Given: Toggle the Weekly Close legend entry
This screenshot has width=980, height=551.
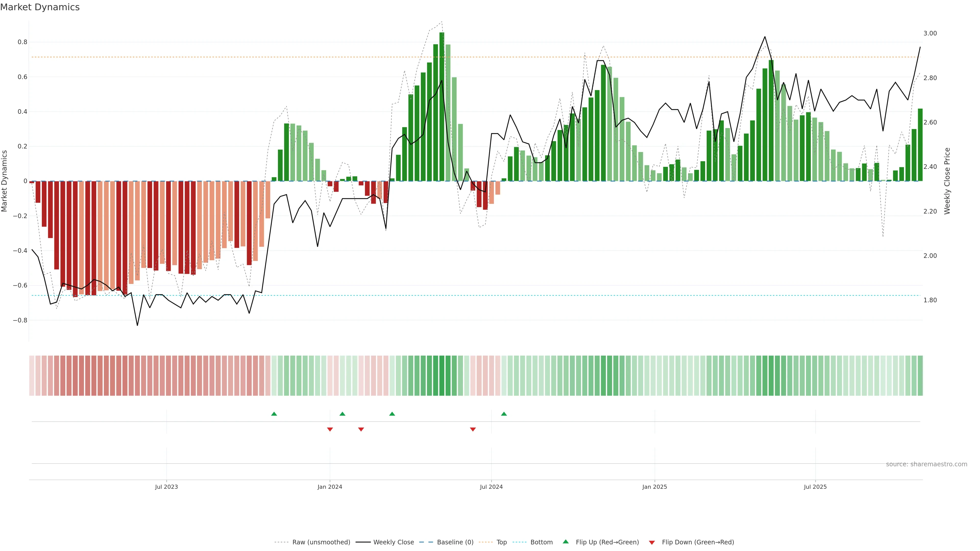Looking at the screenshot, I should tap(393, 542).
